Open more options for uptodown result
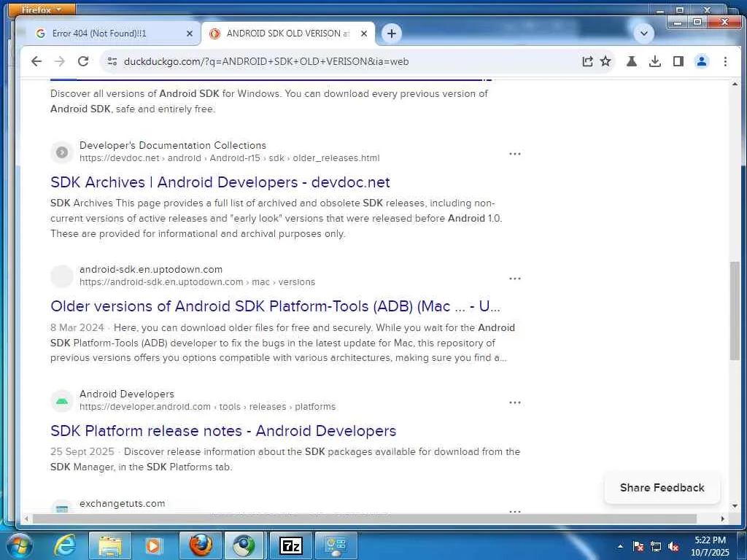 point(515,278)
